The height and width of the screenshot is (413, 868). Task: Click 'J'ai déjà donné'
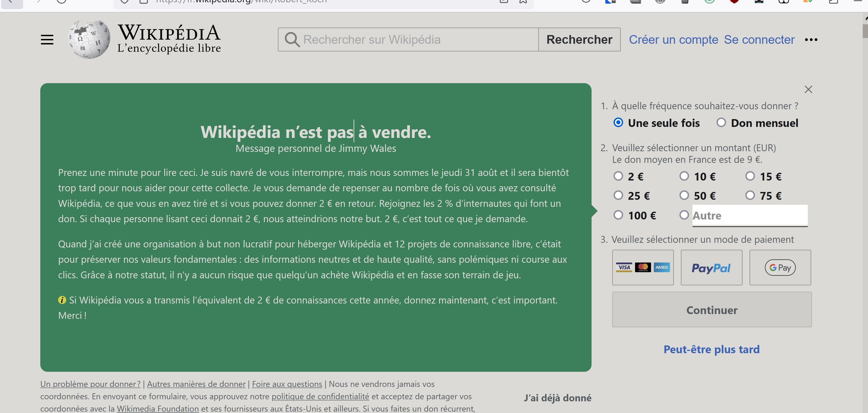tap(557, 398)
